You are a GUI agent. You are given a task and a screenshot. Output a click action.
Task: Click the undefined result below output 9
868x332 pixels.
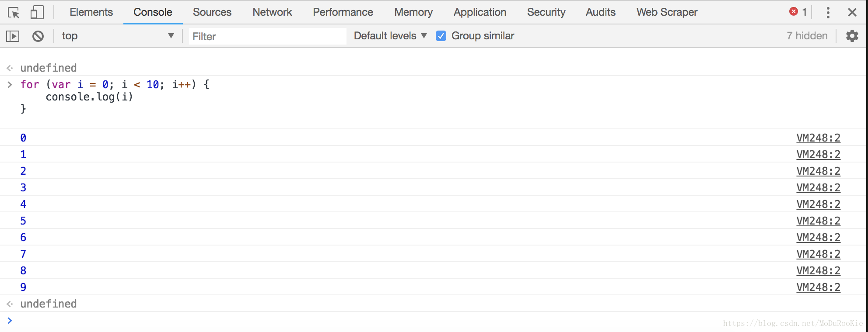pyautogui.click(x=49, y=304)
